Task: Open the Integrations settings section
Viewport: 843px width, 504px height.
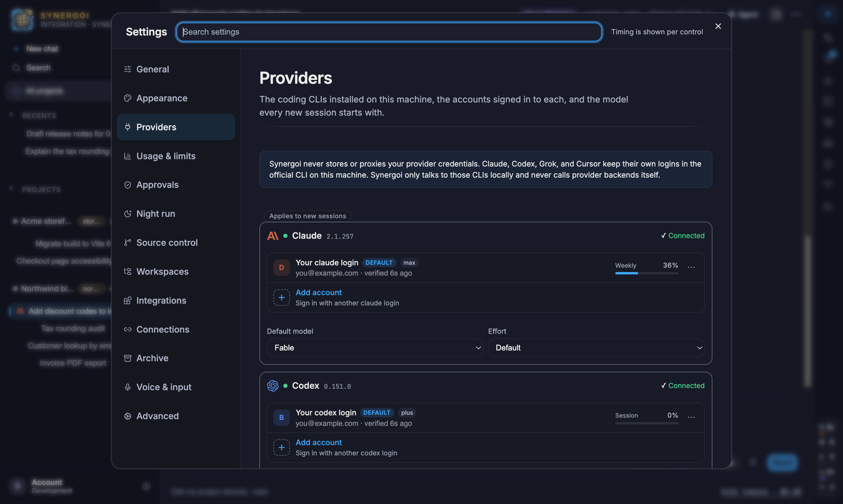Action: 176,301
